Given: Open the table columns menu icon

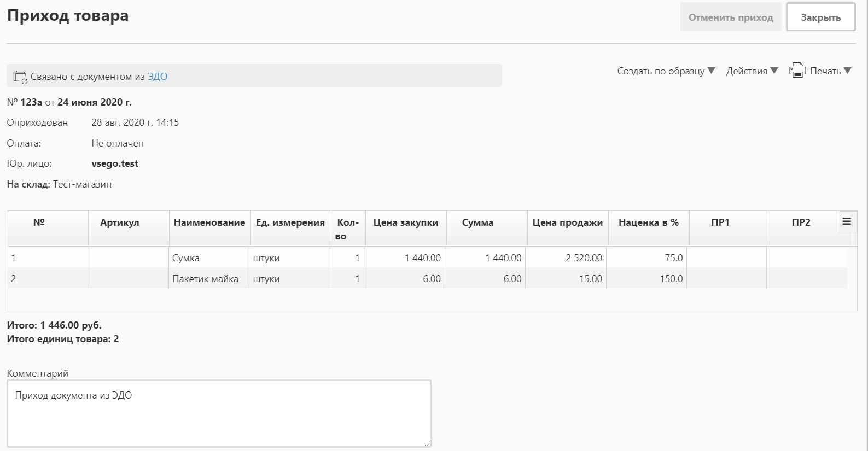Looking at the screenshot, I should pos(847,221).
